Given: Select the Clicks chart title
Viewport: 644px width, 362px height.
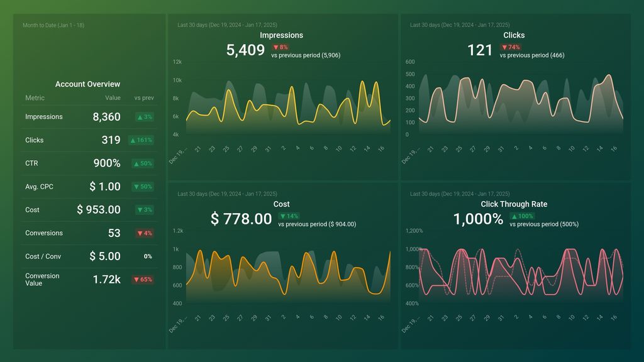Looking at the screenshot, I should point(514,35).
